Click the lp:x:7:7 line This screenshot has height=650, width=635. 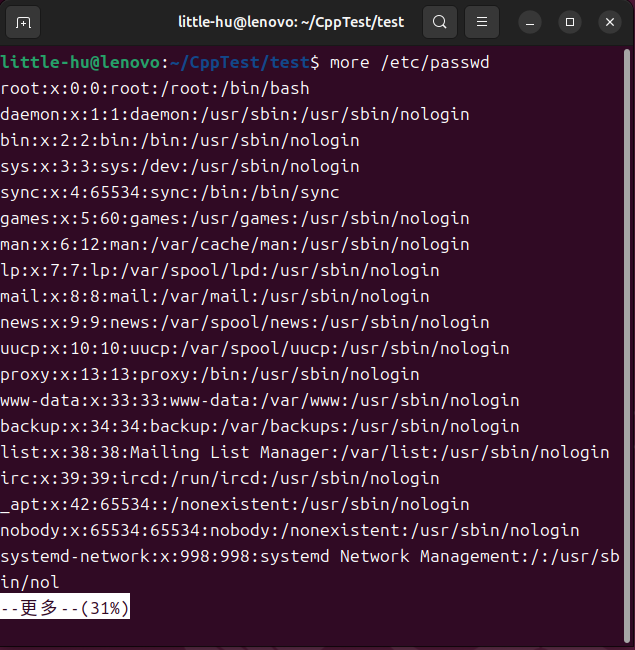(x=220, y=271)
